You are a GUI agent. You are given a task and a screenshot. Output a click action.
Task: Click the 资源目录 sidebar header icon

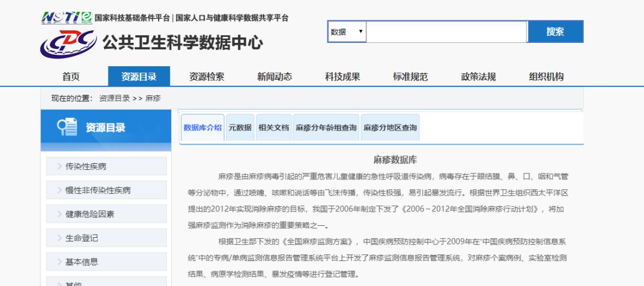click(x=67, y=127)
